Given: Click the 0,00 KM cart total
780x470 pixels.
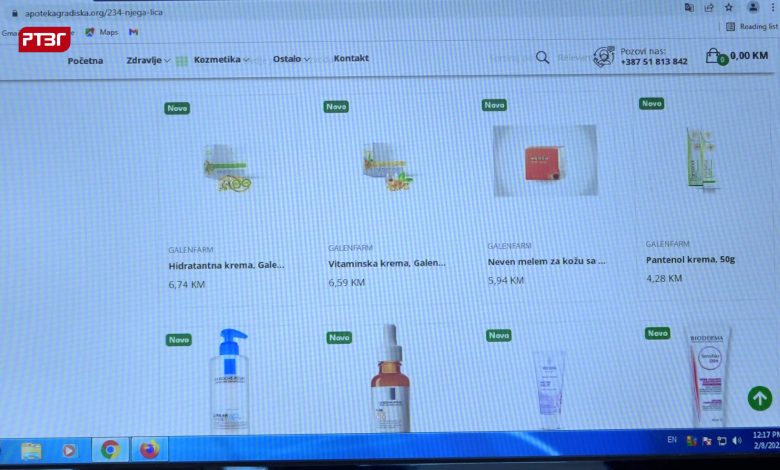Looking at the screenshot, I should click(x=749, y=55).
